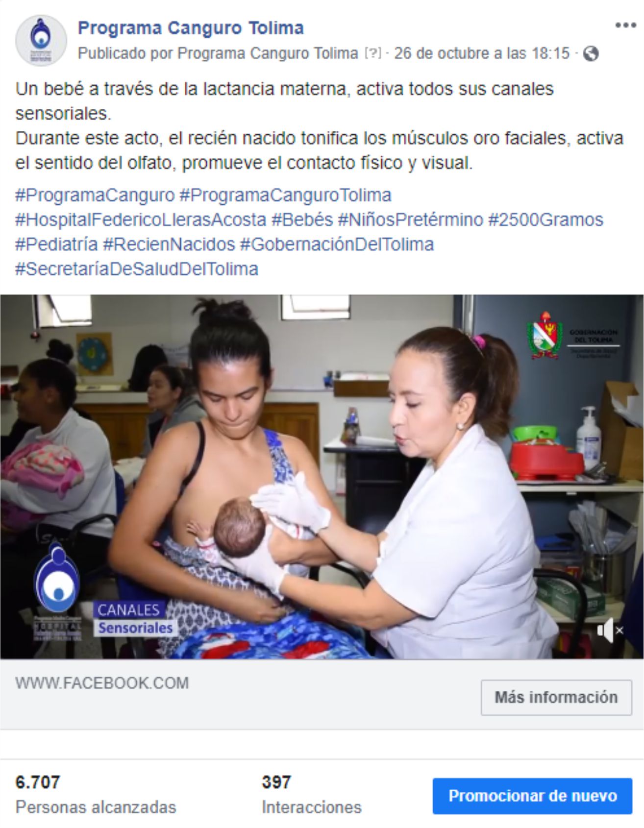The width and height of the screenshot is (644, 828).
Task: Open the #ProgramaCanguro hashtag
Action: (95, 195)
